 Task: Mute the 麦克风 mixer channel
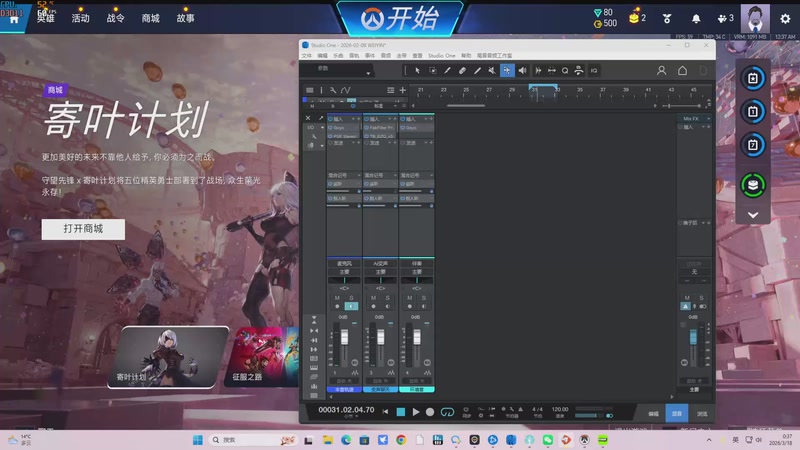(x=337, y=297)
